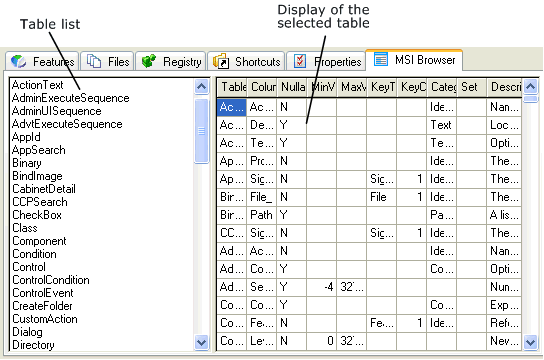The width and height of the screenshot is (544, 360).
Task: Click the table list scroll down arrow
Action: [202, 342]
